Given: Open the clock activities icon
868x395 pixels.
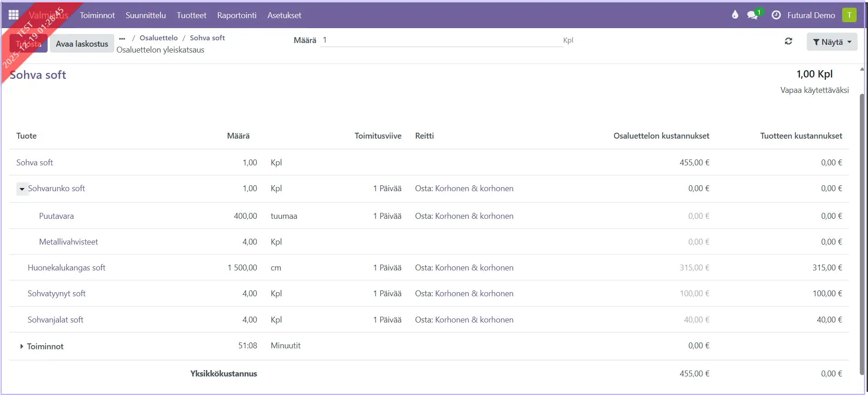Looking at the screenshot, I should click(x=776, y=15).
